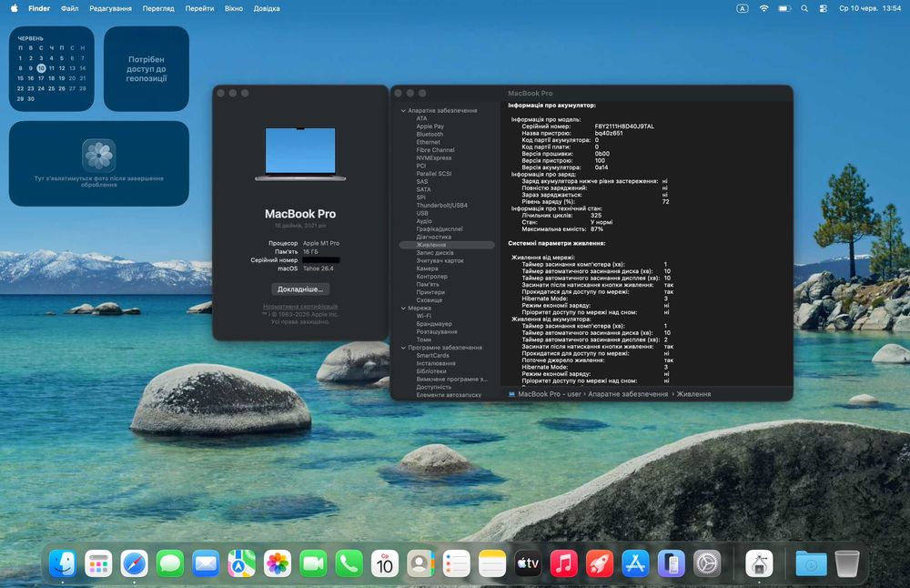Click Апаратне забезпечення in path bar

(628, 394)
